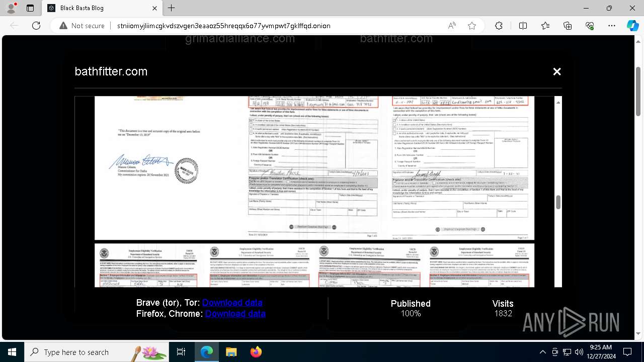Click the popup's vertical scrollbar thumb
The image size is (644, 362).
558,202
